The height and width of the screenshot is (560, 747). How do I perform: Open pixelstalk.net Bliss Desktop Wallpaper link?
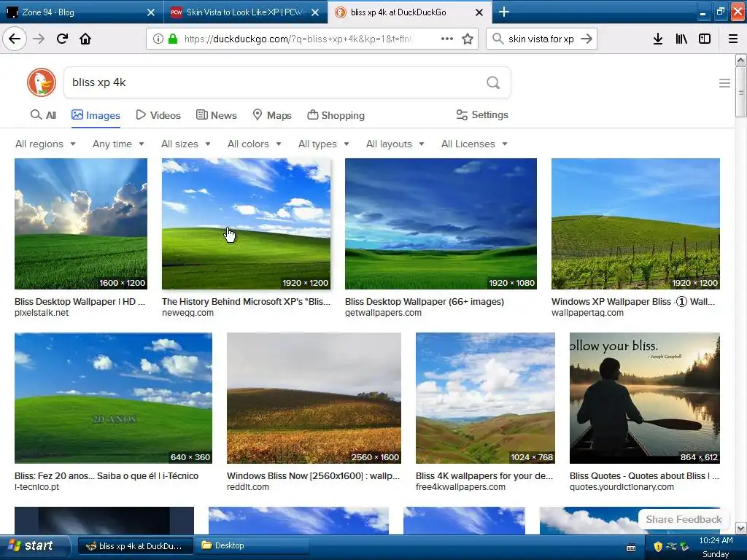pyautogui.click(x=80, y=301)
